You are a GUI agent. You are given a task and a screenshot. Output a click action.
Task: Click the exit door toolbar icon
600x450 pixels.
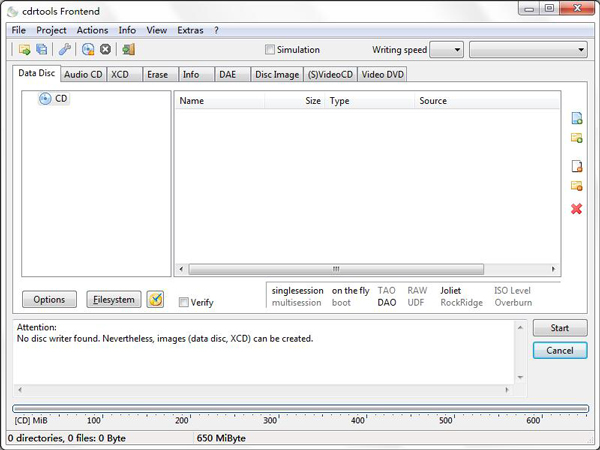128,49
